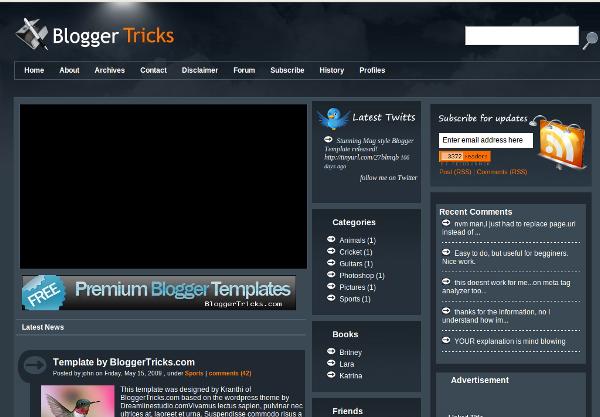Open the Disclaimer page
Screen dimensions: 600x417
pos(200,70)
